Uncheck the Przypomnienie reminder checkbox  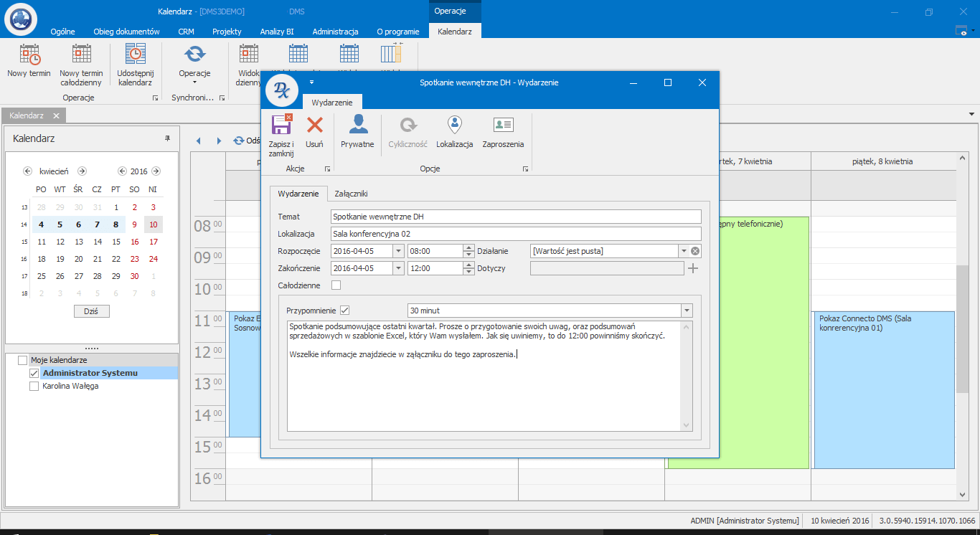(344, 311)
